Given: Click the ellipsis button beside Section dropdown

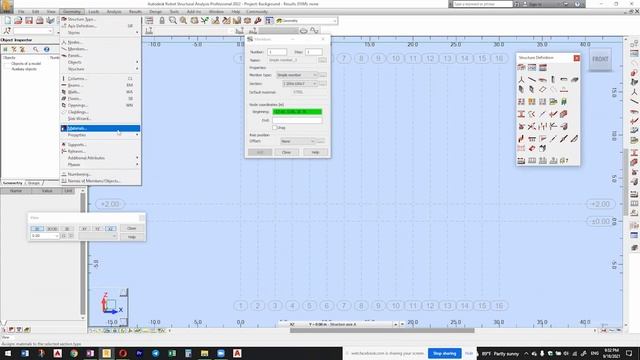Looking at the screenshot, I should [322, 84].
